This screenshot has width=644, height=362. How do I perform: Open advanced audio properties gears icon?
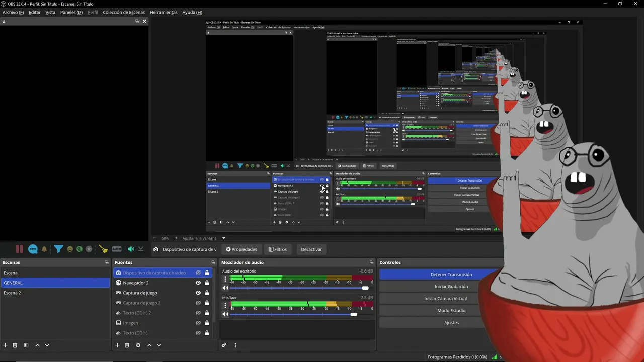click(x=224, y=345)
